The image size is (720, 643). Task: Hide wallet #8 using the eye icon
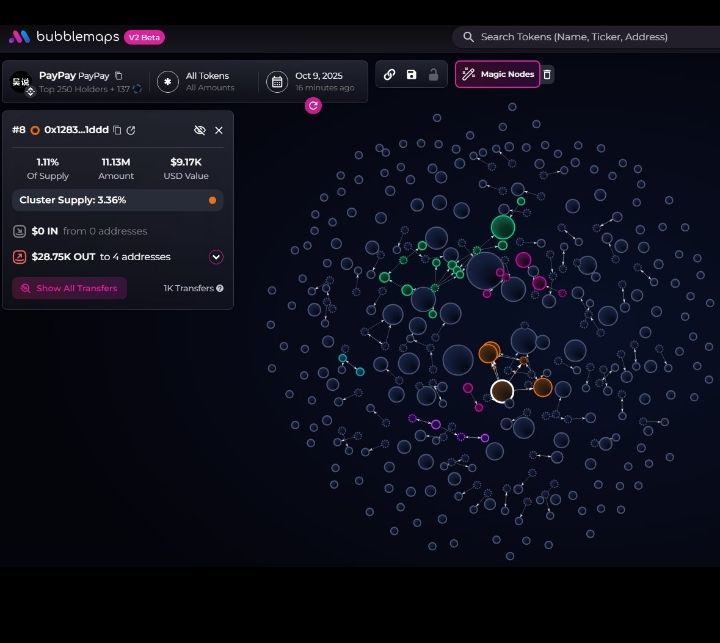click(x=199, y=130)
